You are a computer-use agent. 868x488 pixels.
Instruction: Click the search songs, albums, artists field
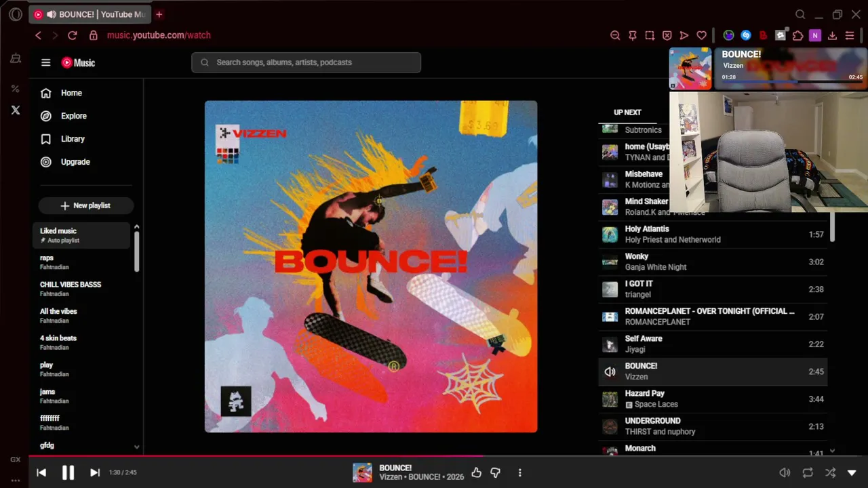tap(306, 62)
